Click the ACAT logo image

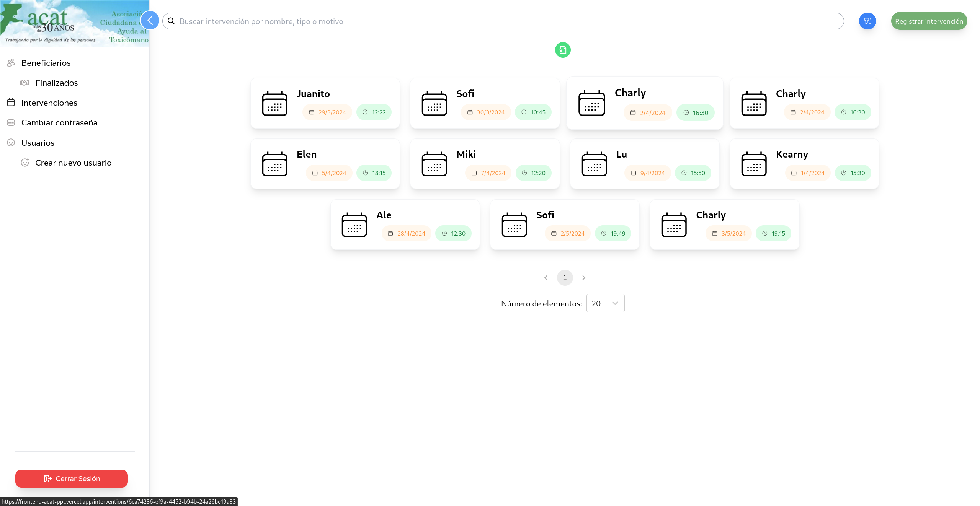(75, 23)
